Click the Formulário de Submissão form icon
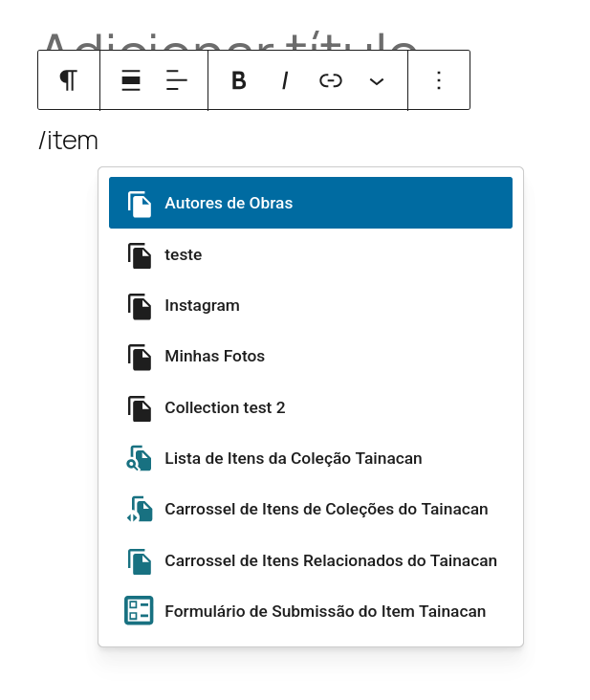Screen dimensions: 590x700 [140, 611]
